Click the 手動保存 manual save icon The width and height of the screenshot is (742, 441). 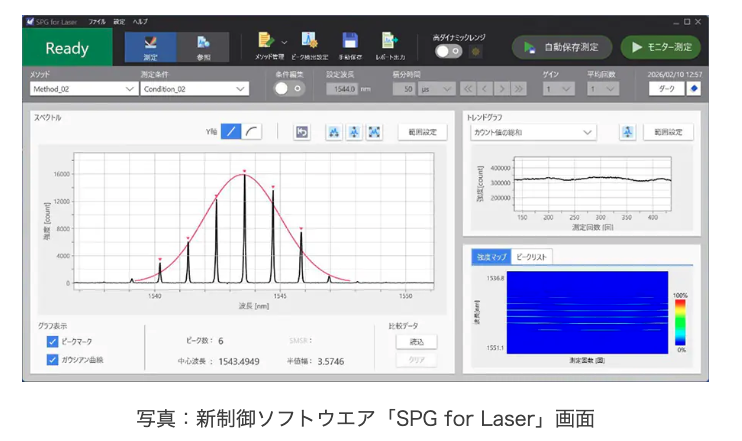coord(350,42)
